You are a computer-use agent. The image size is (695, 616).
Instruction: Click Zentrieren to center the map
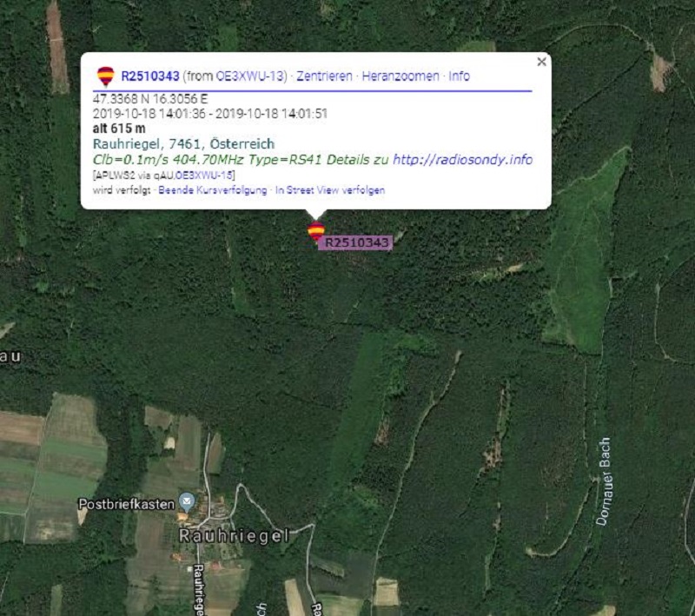[x=324, y=76]
